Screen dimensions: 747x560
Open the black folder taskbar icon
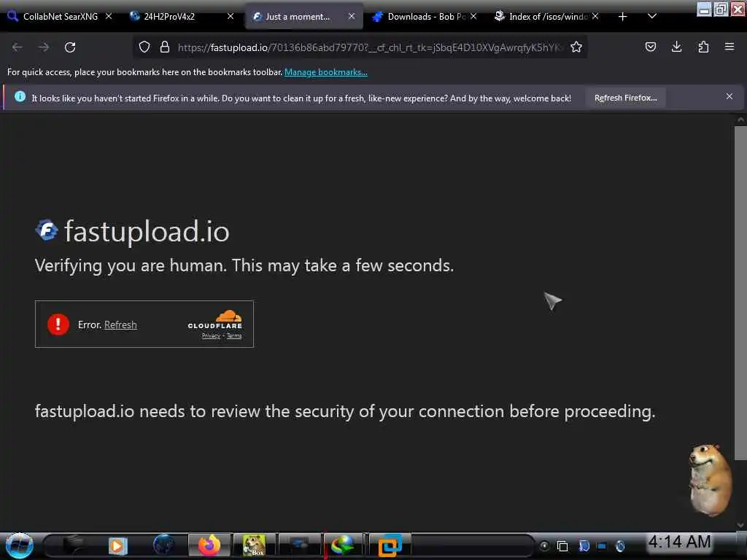72,545
